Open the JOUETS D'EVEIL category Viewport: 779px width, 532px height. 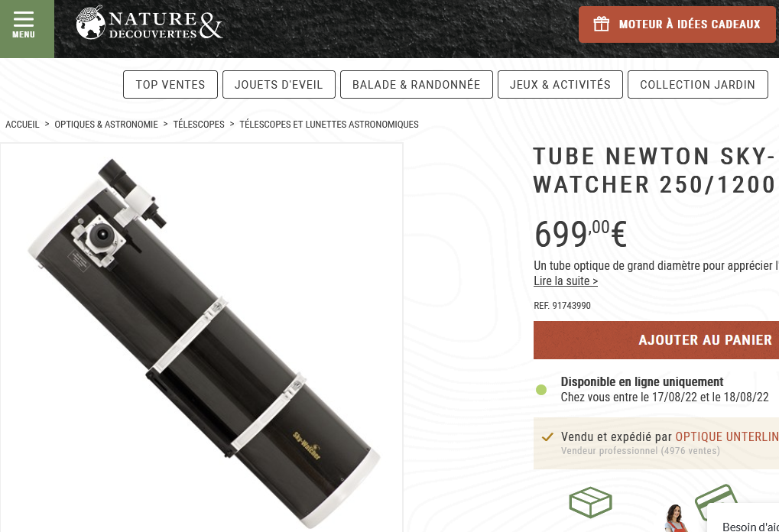pyautogui.click(x=279, y=84)
